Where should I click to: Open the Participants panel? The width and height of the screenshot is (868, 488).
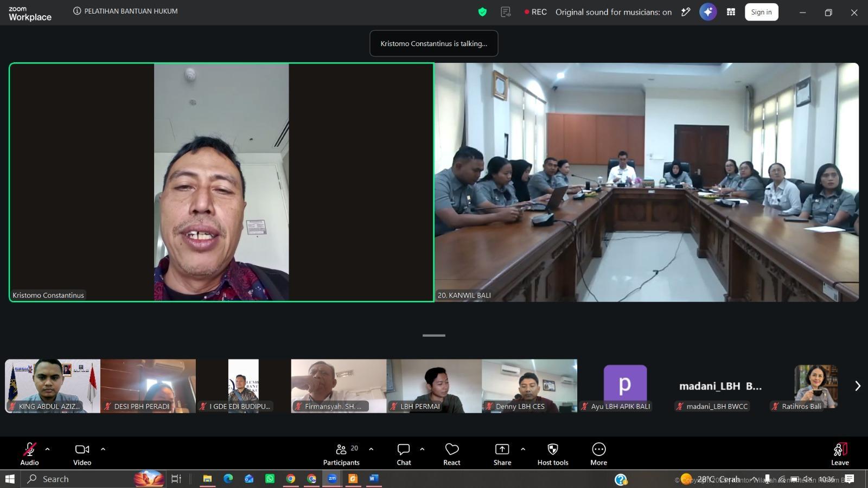pos(341,454)
